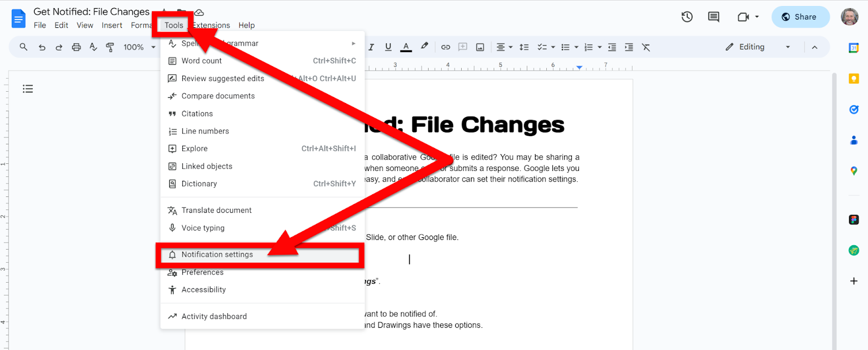
Task: Open Google Keep side panel
Action: coord(853,79)
